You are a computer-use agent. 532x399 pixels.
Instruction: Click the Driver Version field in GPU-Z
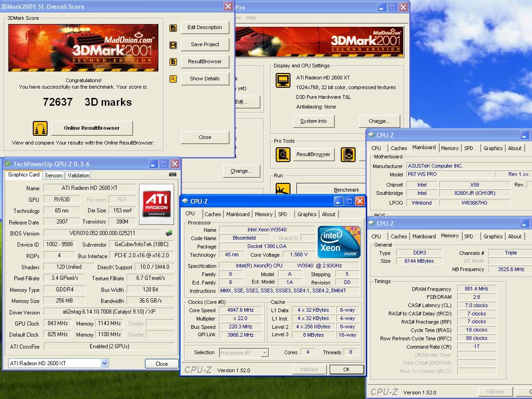tap(109, 312)
